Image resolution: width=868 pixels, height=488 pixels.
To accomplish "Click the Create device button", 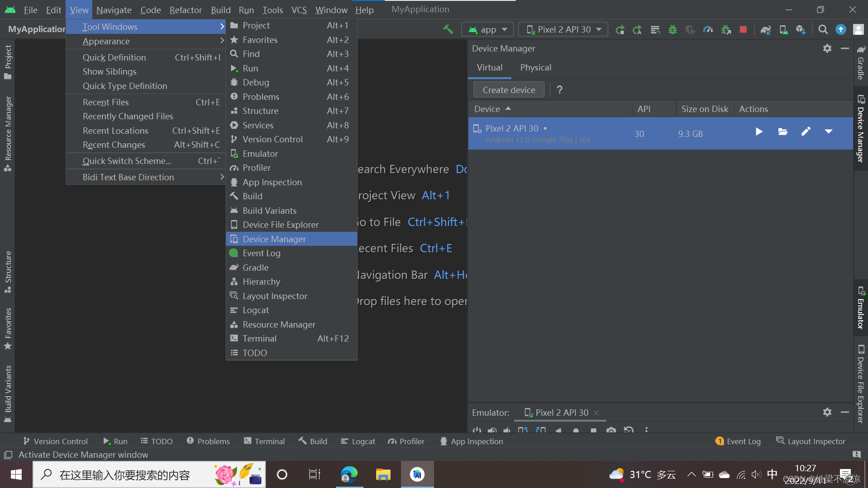I will [x=509, y=89].
